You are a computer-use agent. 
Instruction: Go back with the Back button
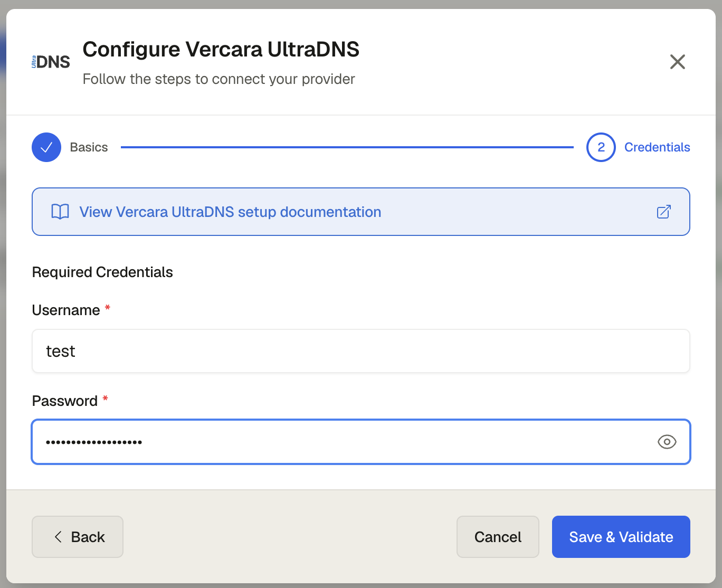(78, 537)
